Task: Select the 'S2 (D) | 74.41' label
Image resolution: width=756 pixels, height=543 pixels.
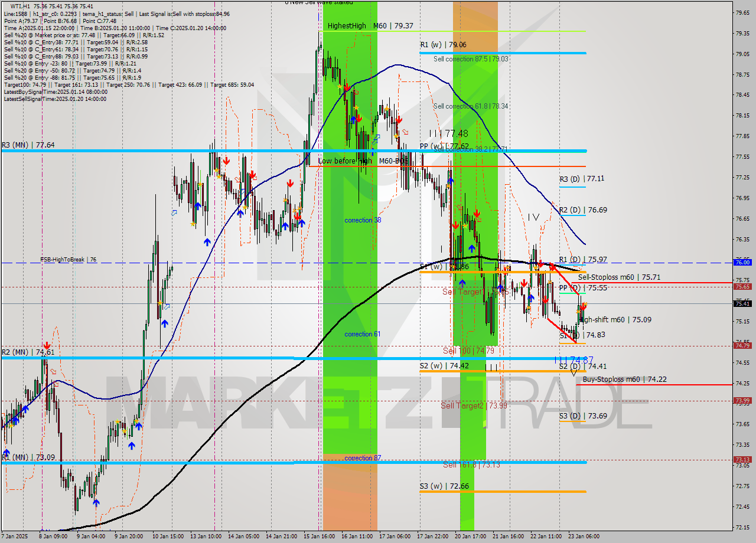Action: (x=583, y=367)
